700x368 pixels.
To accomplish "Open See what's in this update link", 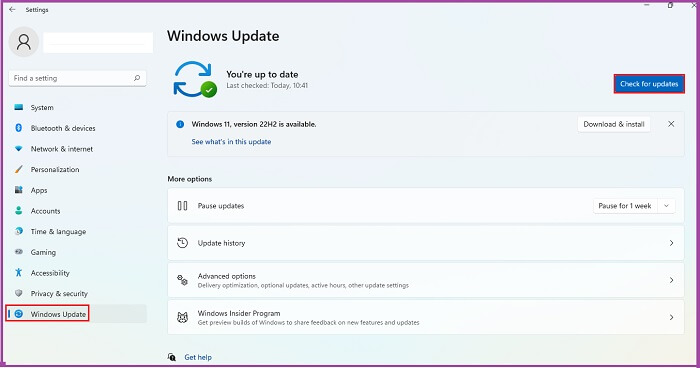I will tap(231, 142).
